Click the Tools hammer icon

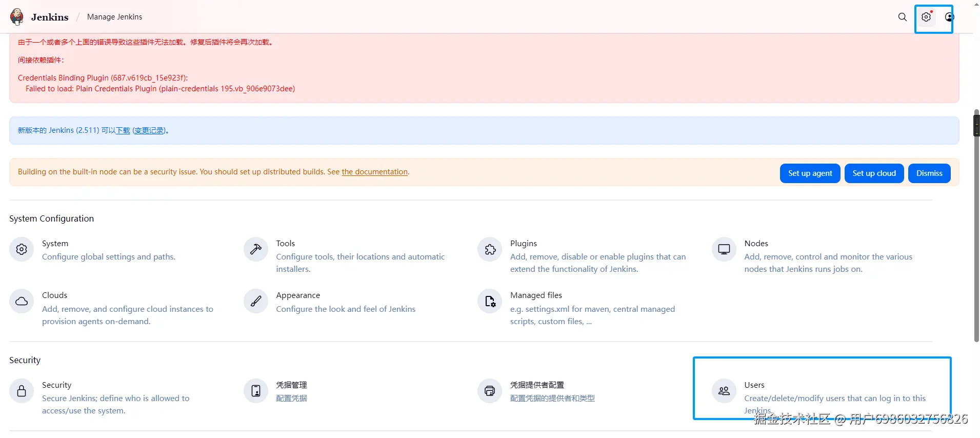255,249
